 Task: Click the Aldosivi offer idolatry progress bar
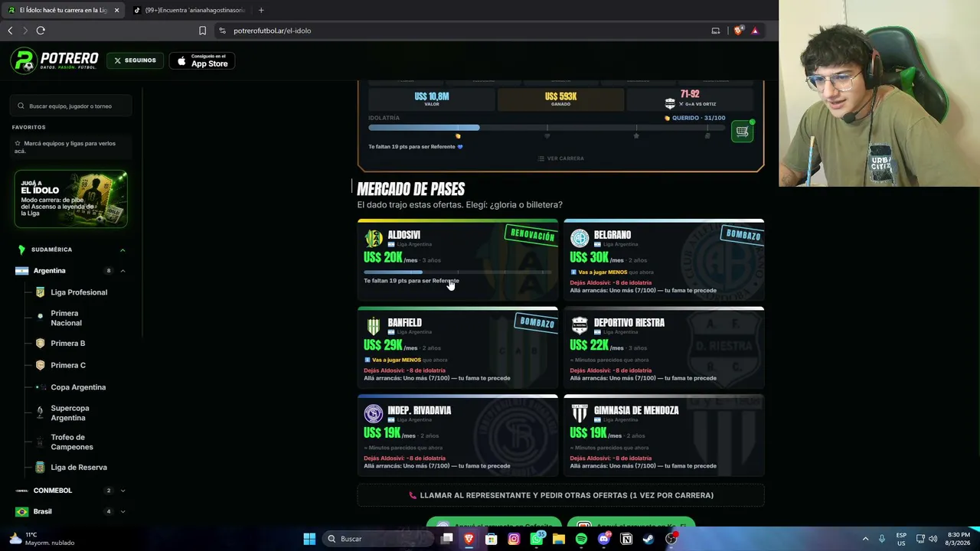click(457, 272)
